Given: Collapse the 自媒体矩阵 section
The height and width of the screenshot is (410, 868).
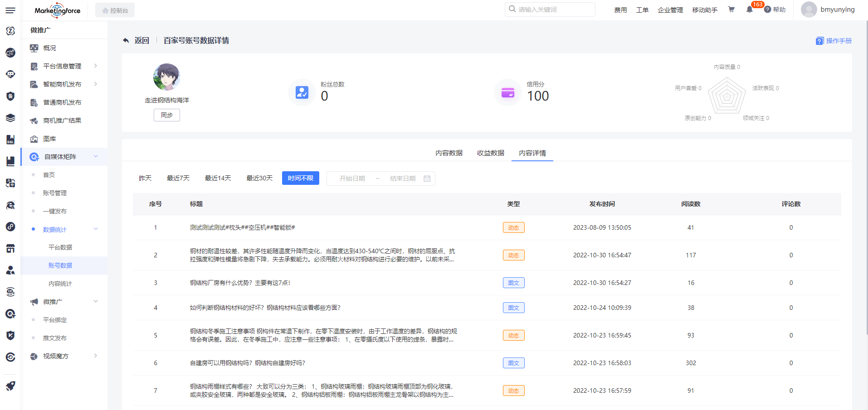Looking at the screenshot, I should pyautogui.click(x=95, y=157).
